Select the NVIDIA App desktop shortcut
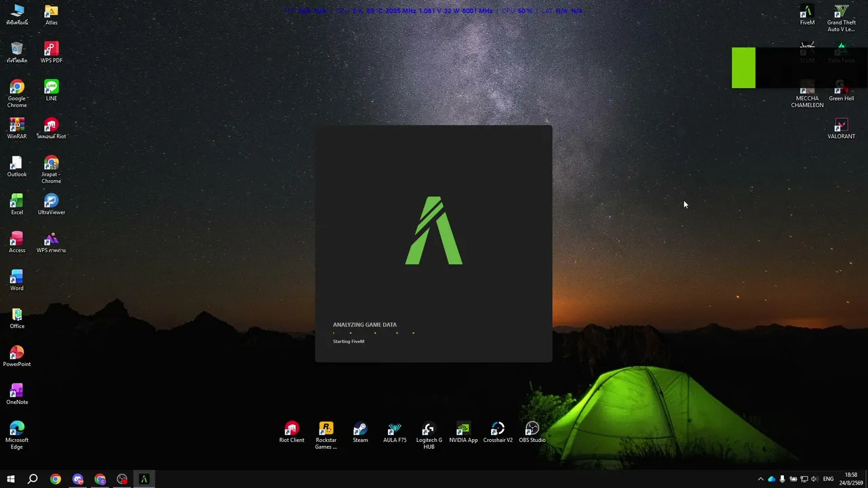868x488 pixels. 463,432
